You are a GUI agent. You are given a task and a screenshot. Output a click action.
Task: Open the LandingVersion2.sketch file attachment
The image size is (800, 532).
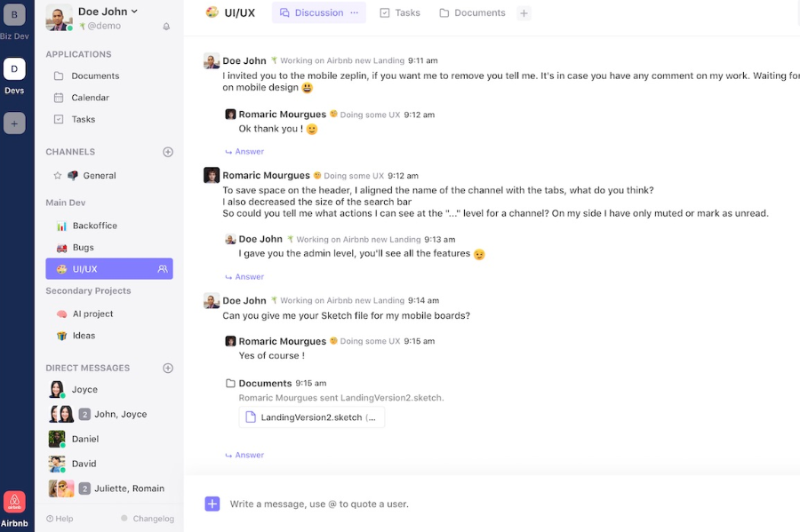pyautogui.click(x=312, y=417)
